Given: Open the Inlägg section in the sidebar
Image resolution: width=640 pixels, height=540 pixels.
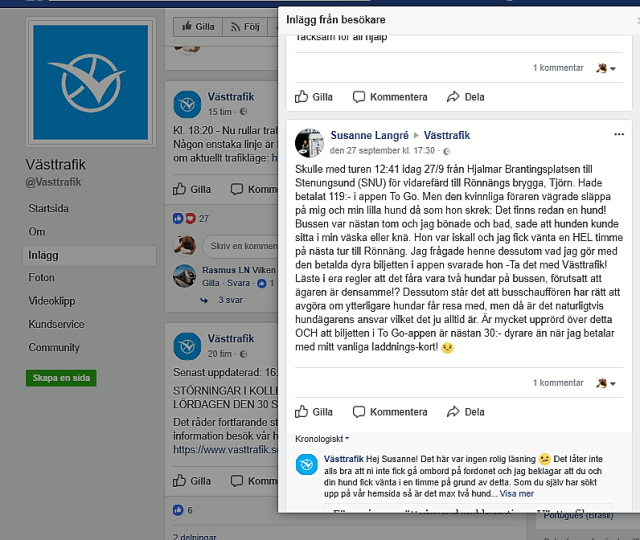Looking at the screenshot, I should point(89,256).
